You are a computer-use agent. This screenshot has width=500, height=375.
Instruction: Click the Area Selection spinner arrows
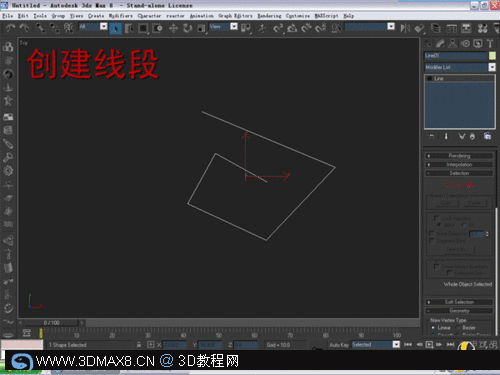tap(487, 234)
